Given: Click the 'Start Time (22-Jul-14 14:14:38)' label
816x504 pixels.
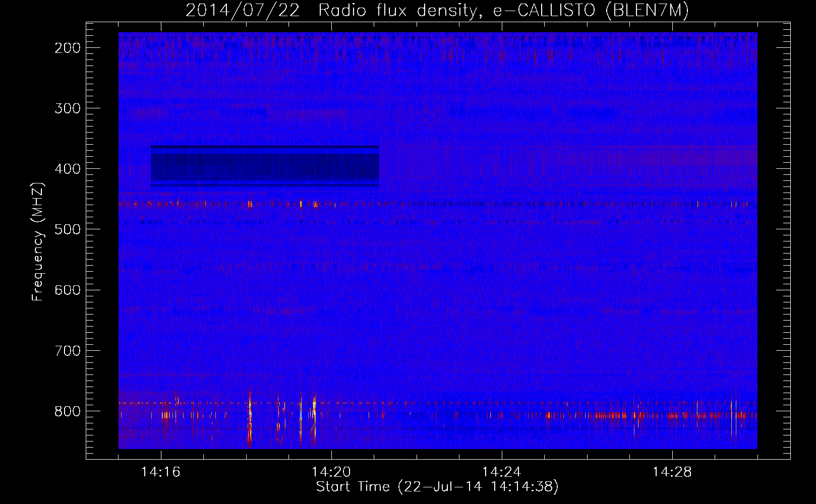Looking at the screenshot, I should point(437,487).
